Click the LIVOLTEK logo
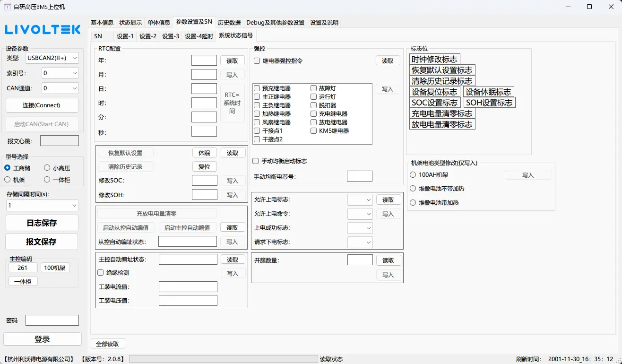The height and width of the screenshot is (364, 622). pos(43,30)
